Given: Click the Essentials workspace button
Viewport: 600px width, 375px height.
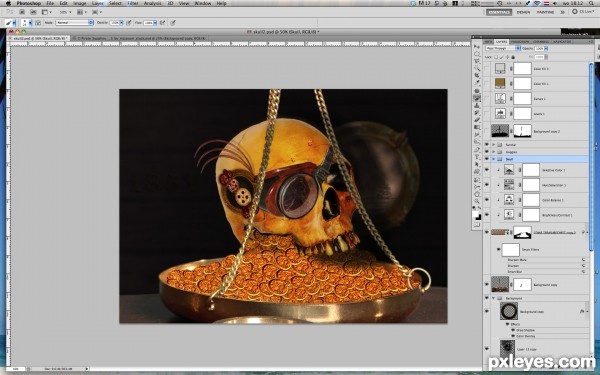Looking at the screenshot, I should tap(499, 12).
